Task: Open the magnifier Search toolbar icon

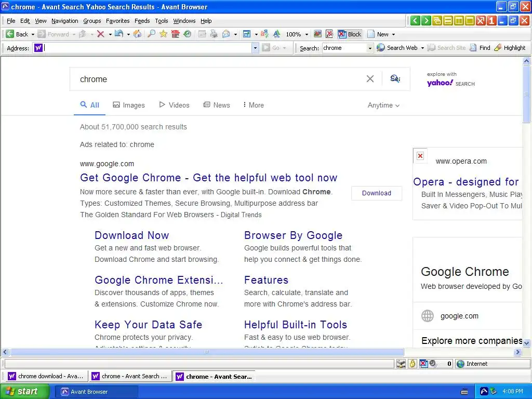Action: 151,34
